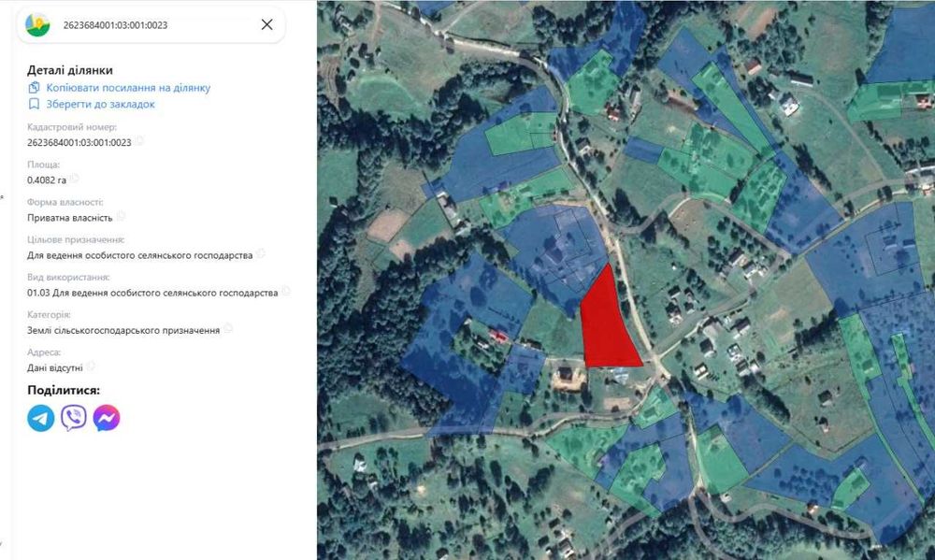
Task: Click the search field showing 2623684001:03:001:0023
Action: pyautogui.click(x=151, y=25)
